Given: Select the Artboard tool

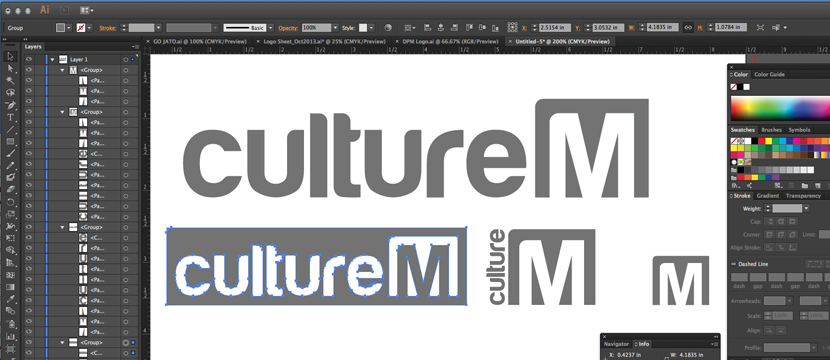Looking at the screenshot, I should [x=11, y=348].
